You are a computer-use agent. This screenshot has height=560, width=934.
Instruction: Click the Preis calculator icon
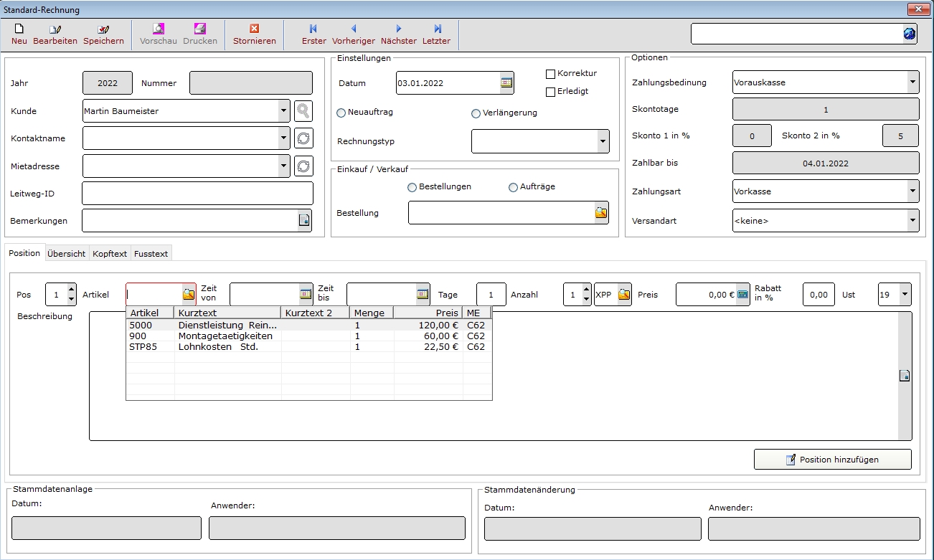742,295
